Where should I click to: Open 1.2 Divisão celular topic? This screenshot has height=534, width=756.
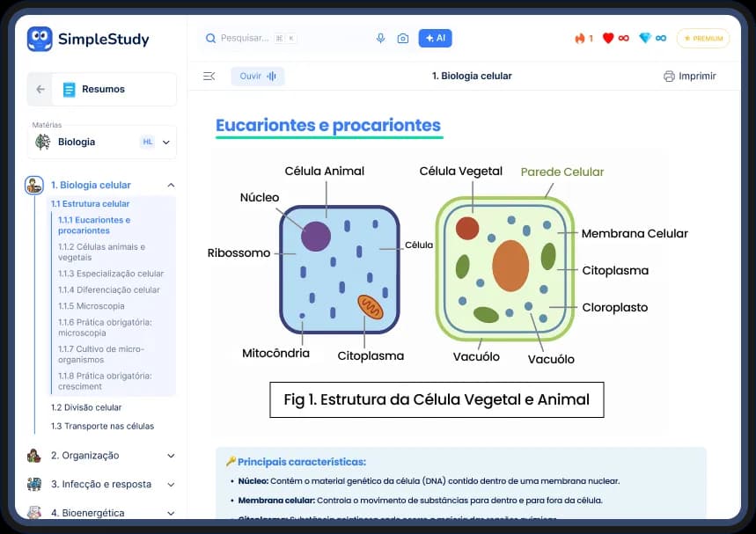point(86,407)
